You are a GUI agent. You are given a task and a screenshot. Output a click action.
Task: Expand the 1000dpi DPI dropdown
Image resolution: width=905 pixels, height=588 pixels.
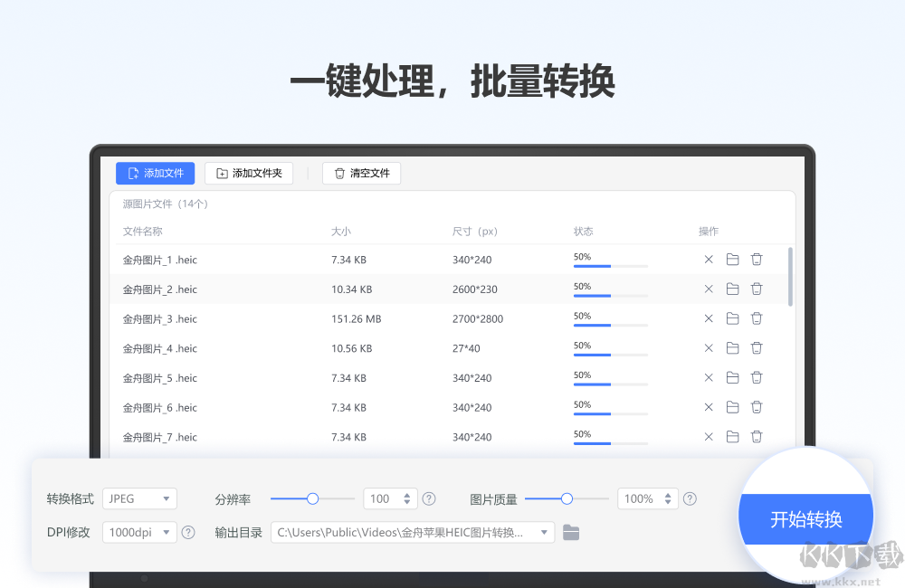[138, 532]
